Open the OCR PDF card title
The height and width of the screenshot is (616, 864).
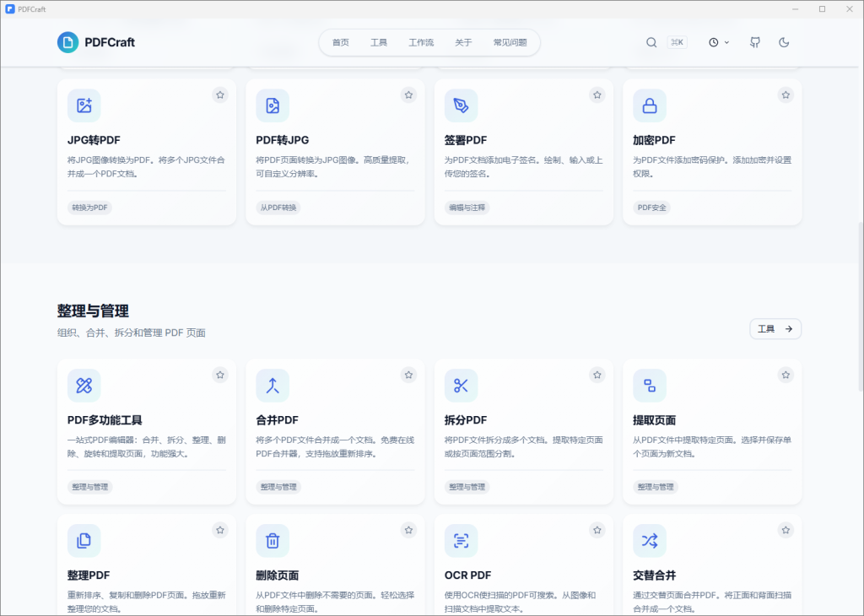(x=467, y=575)
